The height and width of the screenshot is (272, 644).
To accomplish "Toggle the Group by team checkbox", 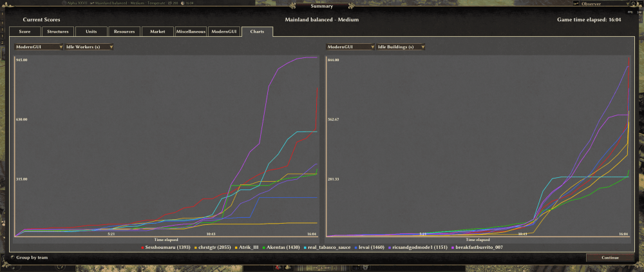I will pyautogui.click(x=13, y=258).
